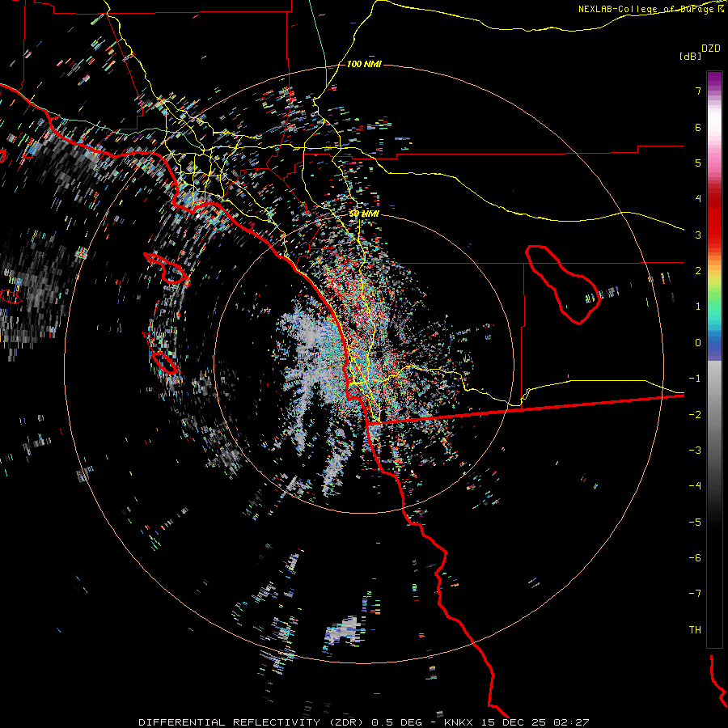Image resolution: width=728 pixels, height=728 pixels.
Task: Click the 'DIFFERENTIAL REFLECTIVITY (ZDR)' title text
Action: (x=252, y=722)
